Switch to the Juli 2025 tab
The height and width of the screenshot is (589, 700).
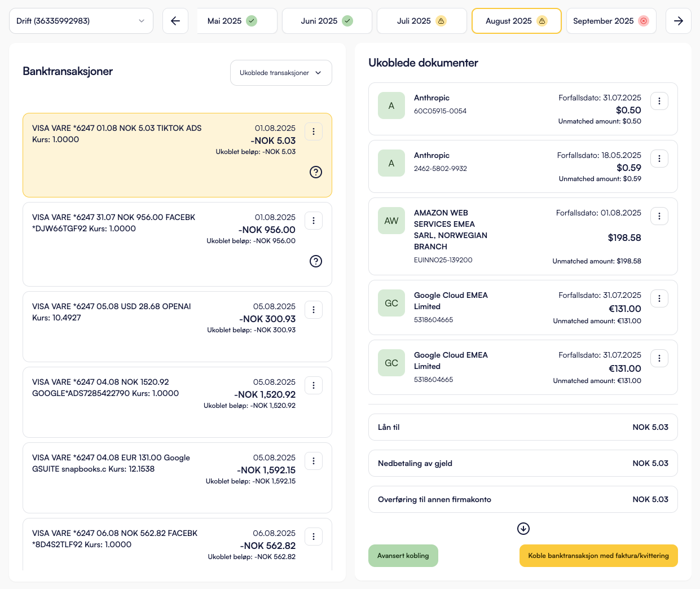tap(421, 21)
